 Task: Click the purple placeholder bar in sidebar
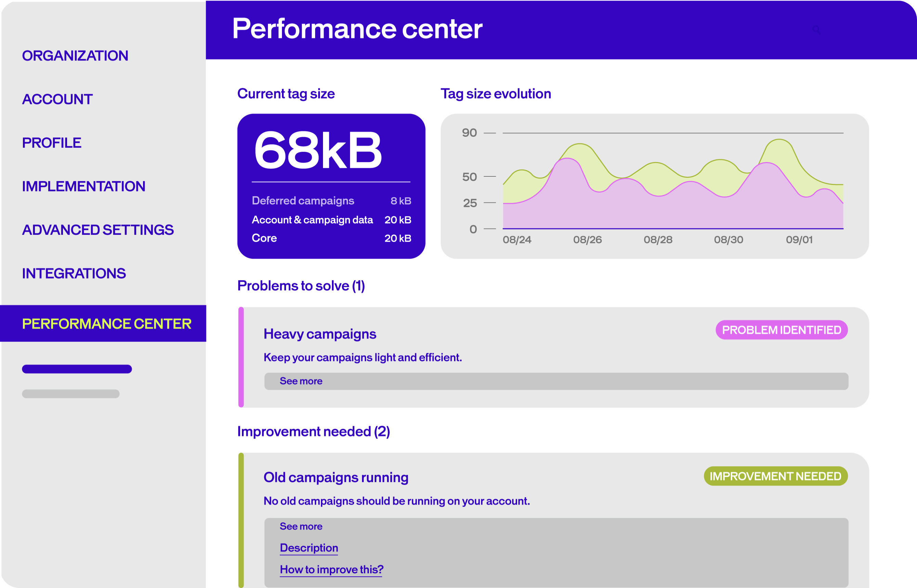pyautogui.click(x=77, y=369)
